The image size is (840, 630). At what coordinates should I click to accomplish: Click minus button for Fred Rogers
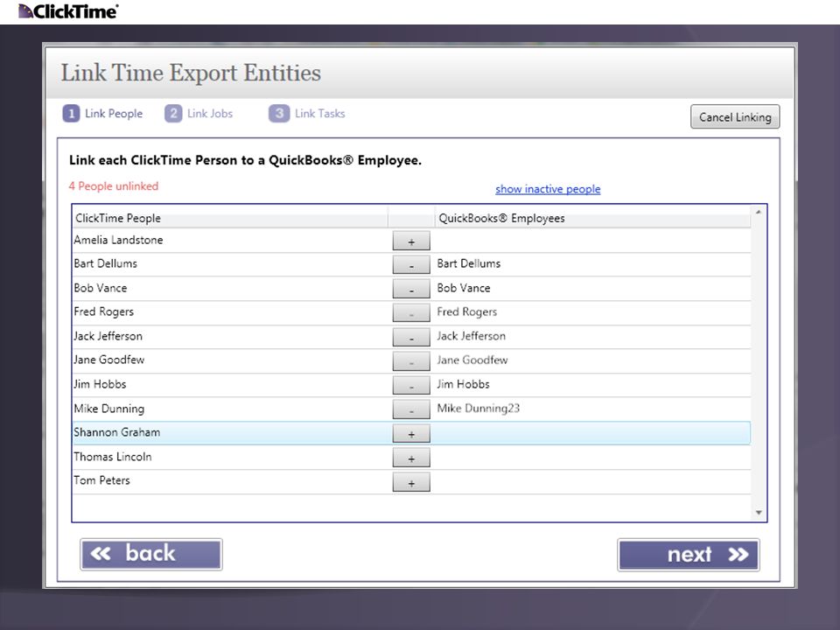pos(411,313)
